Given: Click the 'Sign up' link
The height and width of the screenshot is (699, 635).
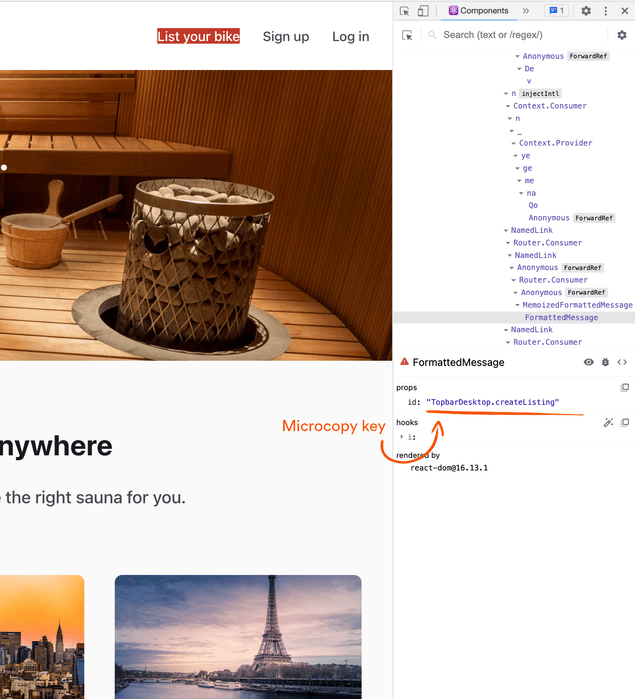Looking at the screenshot, I should point(286,37).
